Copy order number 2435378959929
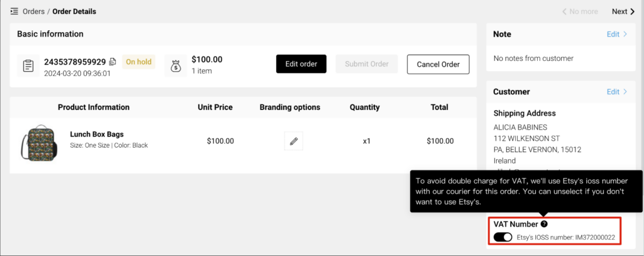 coord(113,62)
